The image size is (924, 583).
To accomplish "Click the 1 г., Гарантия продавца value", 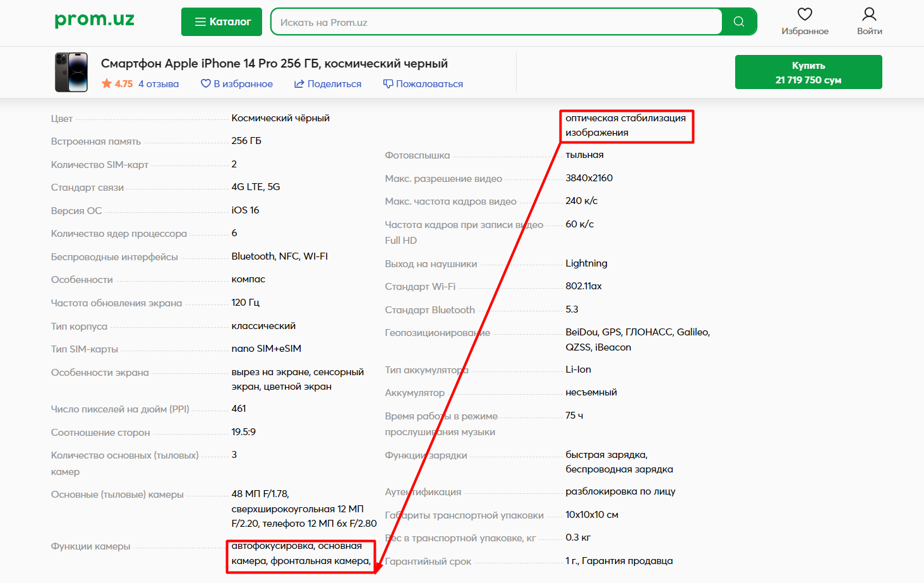I will click(619, 561).
